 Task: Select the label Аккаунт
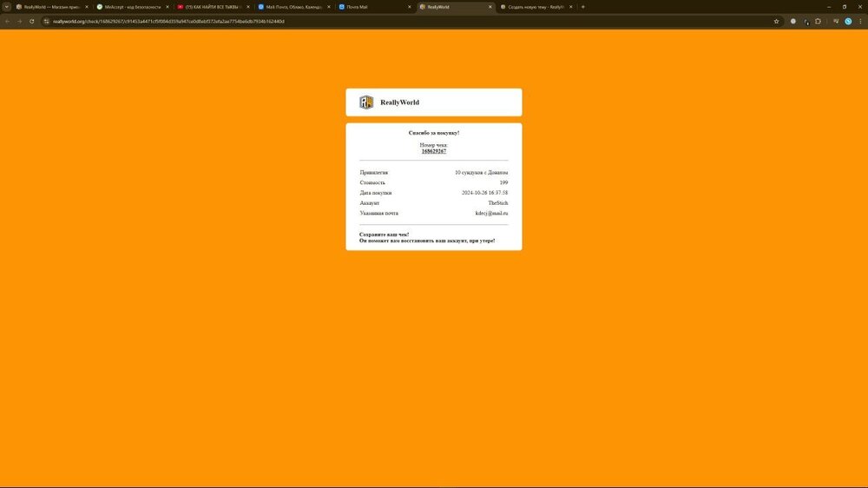click(369, 202)
